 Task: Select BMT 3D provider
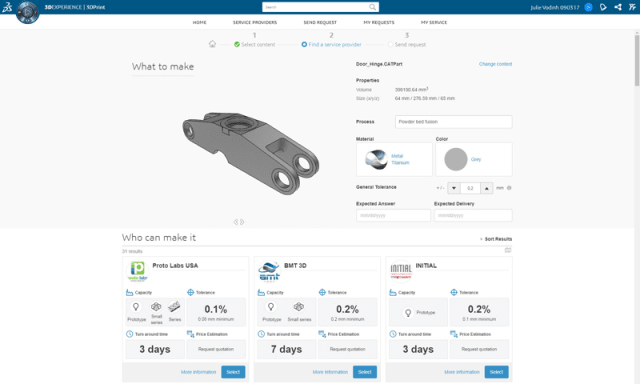[365, 372]
